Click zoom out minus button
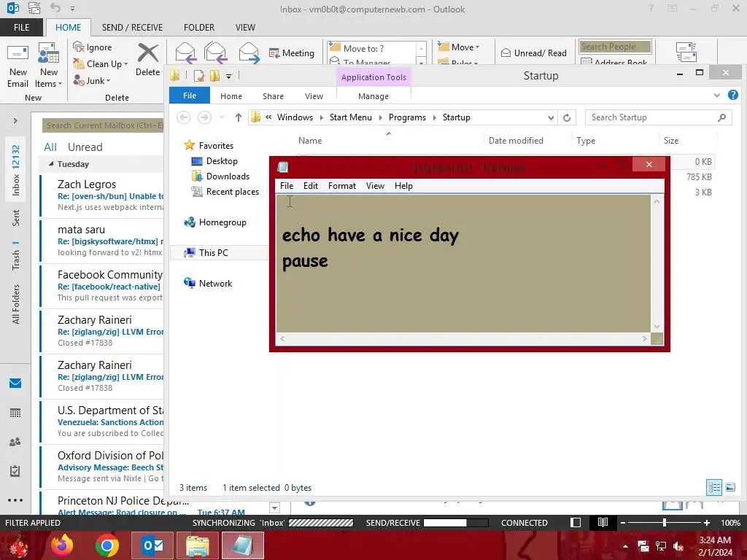 coord(623,522)
